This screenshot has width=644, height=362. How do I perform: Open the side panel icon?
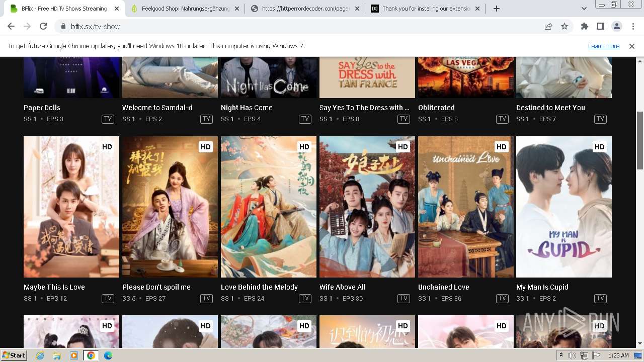pyautogui.click(x=600, y=27)
